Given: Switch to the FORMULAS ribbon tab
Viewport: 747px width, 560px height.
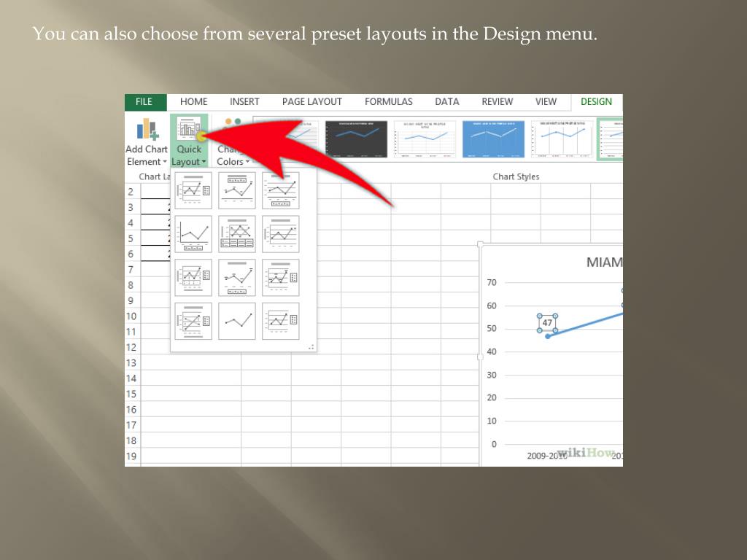Looking at the screenshot, I should click(388, 101).
